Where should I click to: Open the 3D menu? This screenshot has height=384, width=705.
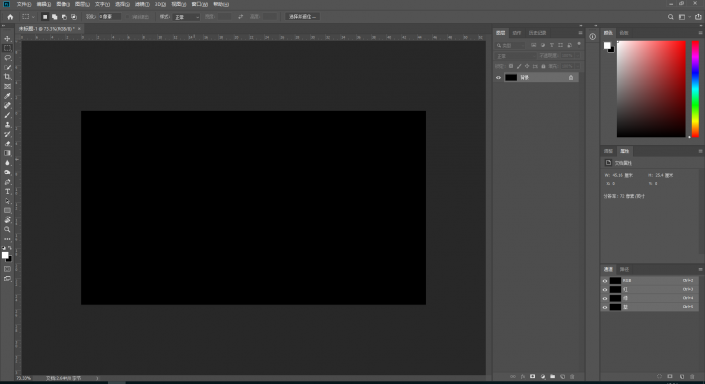point(160,4)
